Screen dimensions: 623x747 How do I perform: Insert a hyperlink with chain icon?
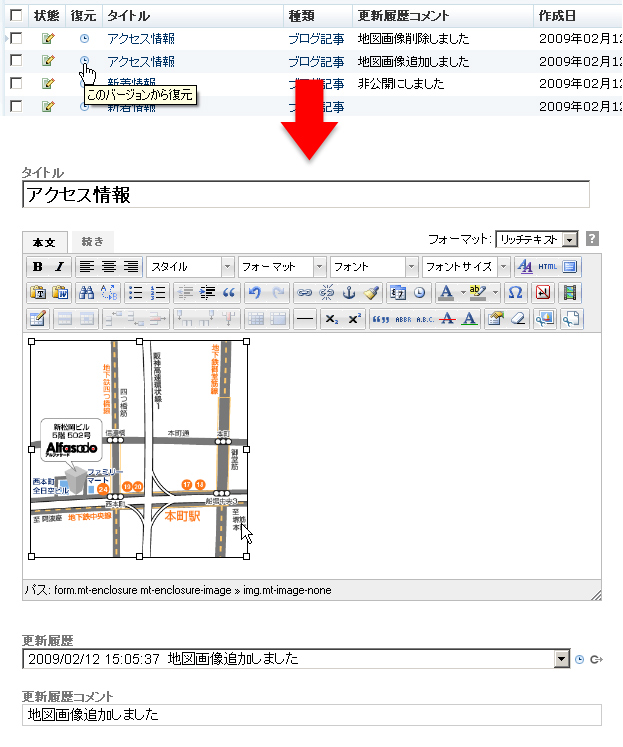tap(304, 293)
